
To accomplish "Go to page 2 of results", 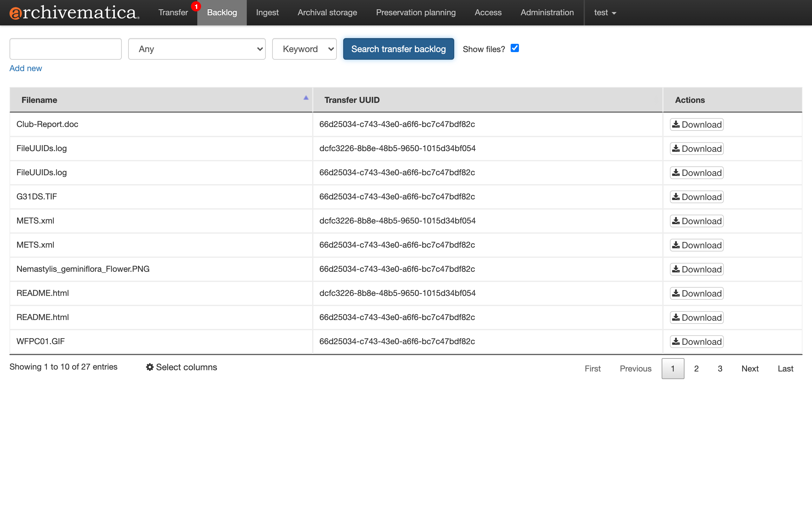I will tap(696, 369).
